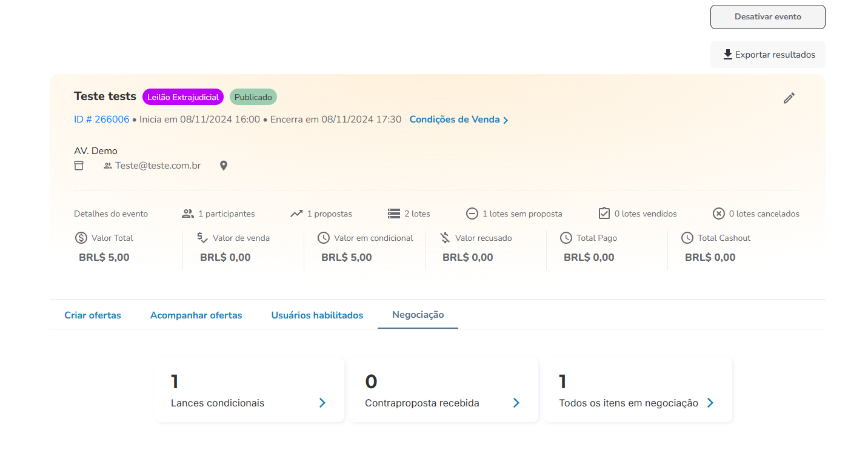Click the map pin location icon
Image resolution: width=868 pixels, height=461 pixels.
[x=224, y=166]
